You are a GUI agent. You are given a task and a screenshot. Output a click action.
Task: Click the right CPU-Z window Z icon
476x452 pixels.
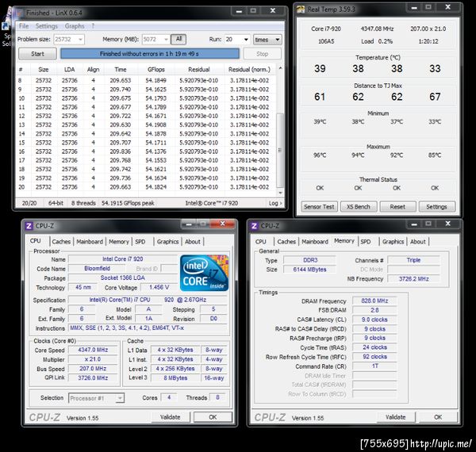tap(254, 226)
